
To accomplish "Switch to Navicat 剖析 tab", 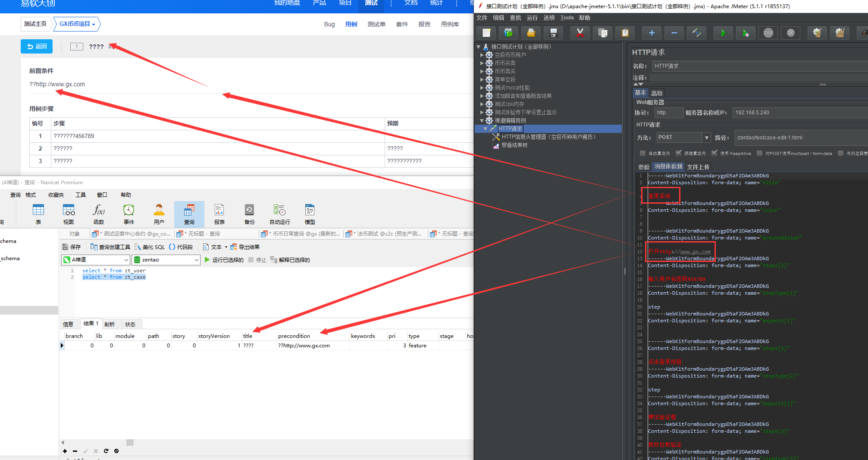I will tap(110, 324).
